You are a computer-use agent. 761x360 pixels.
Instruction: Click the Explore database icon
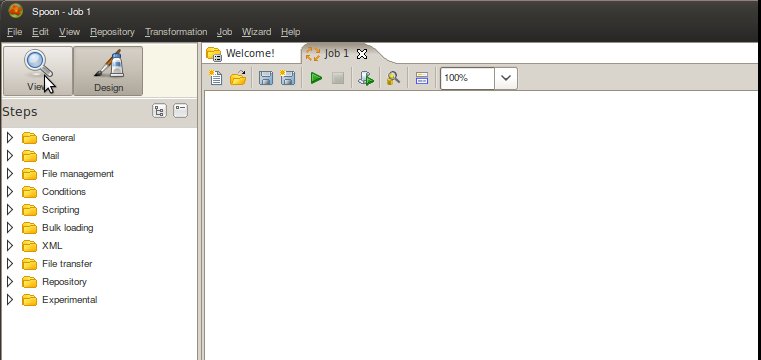tap(393, 78)
